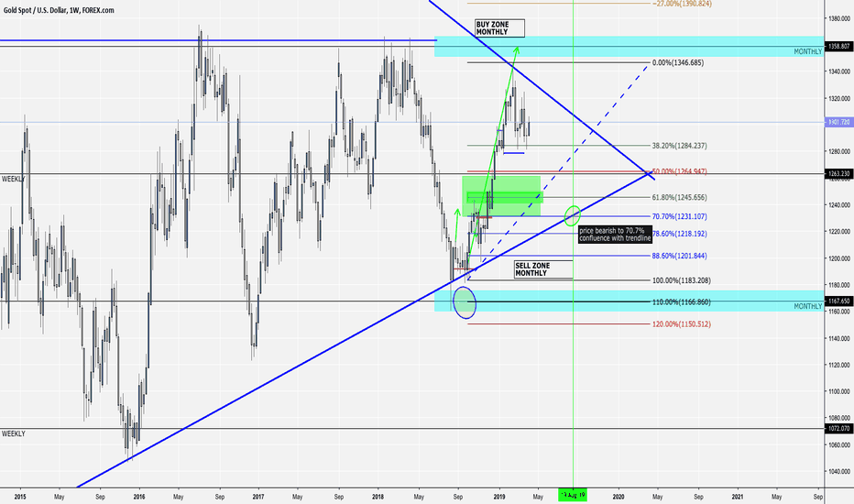This screenshot has width=854, height=504.
Task: Click the Gold Spot / U.S. Dollar chart title
Action: point(59,10)
